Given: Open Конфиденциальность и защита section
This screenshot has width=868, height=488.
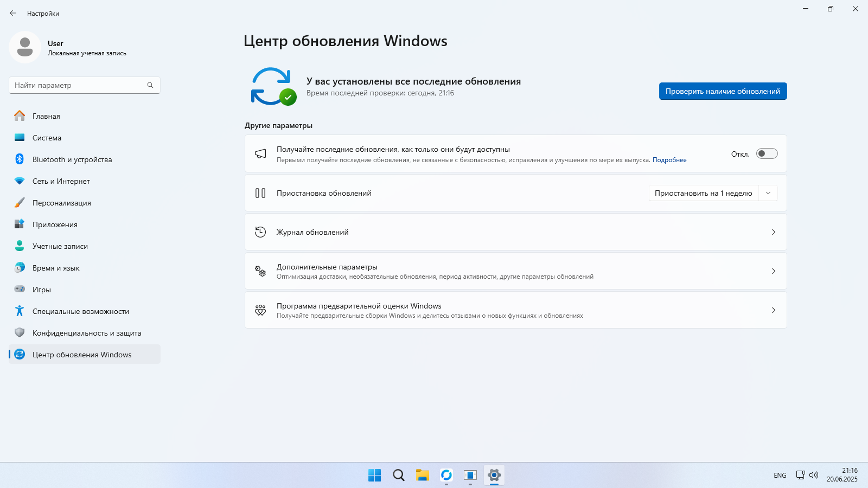Looking at the screenshot, I should 85,333.
